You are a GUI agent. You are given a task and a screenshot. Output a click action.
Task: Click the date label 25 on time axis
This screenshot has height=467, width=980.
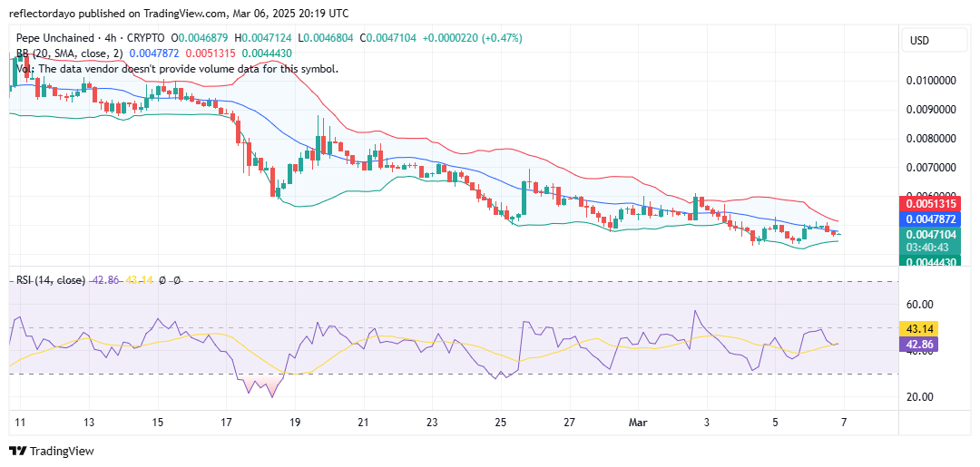pyautogui.click(x=501, y=422)
